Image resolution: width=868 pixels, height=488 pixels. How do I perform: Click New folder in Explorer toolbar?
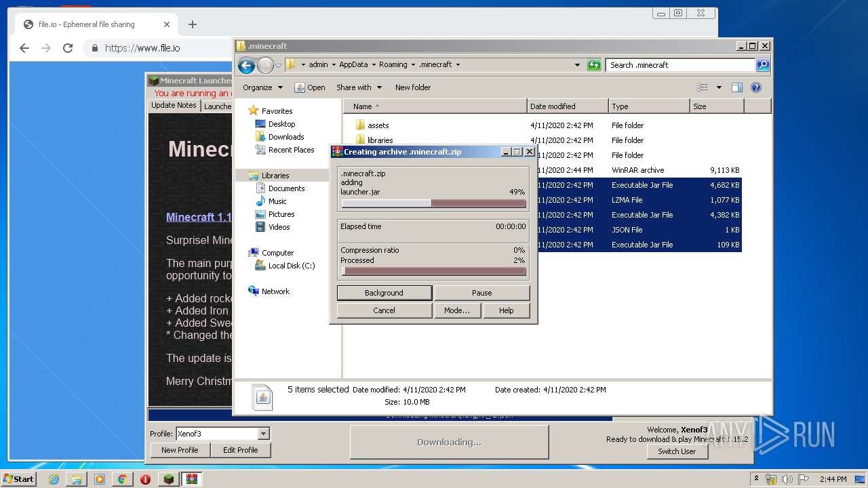(413, 87)
